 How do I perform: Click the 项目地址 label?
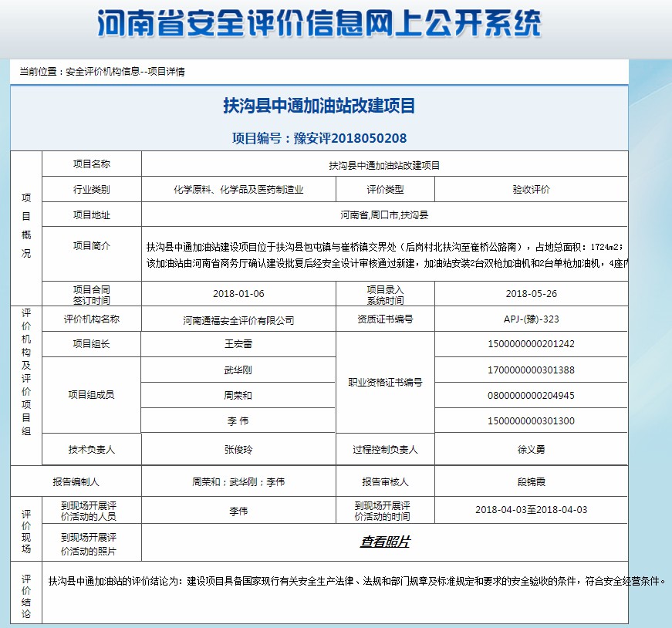92,214
